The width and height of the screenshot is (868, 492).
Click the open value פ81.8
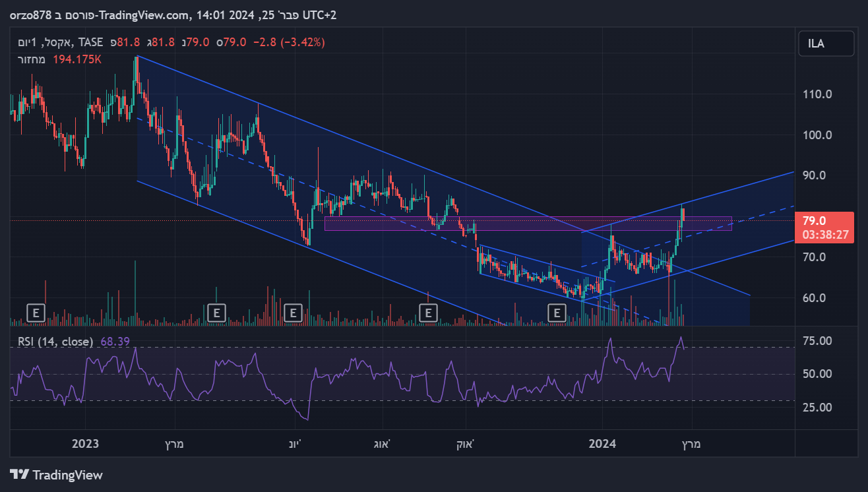[124, 42]
